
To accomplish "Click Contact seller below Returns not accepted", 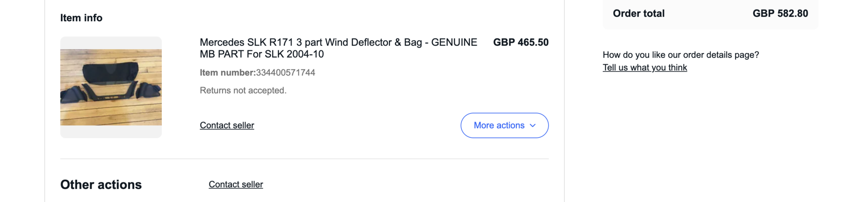I will coord(227,126).
